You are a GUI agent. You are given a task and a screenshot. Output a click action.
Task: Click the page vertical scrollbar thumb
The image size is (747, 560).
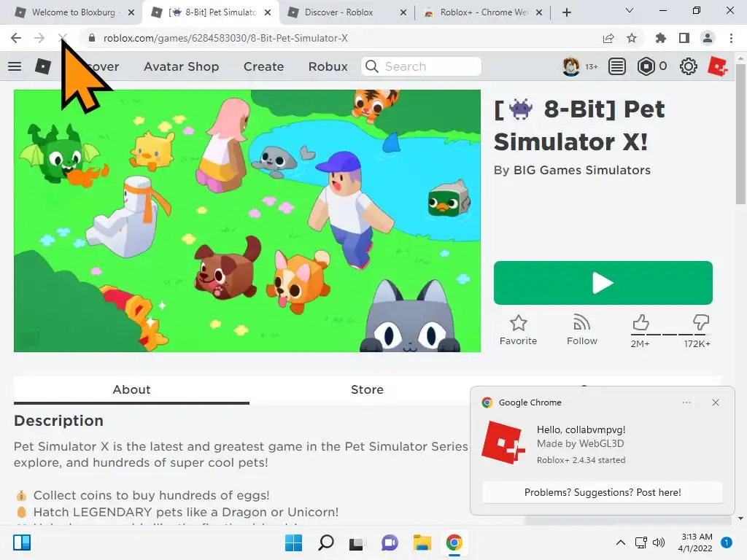(740, 134)
